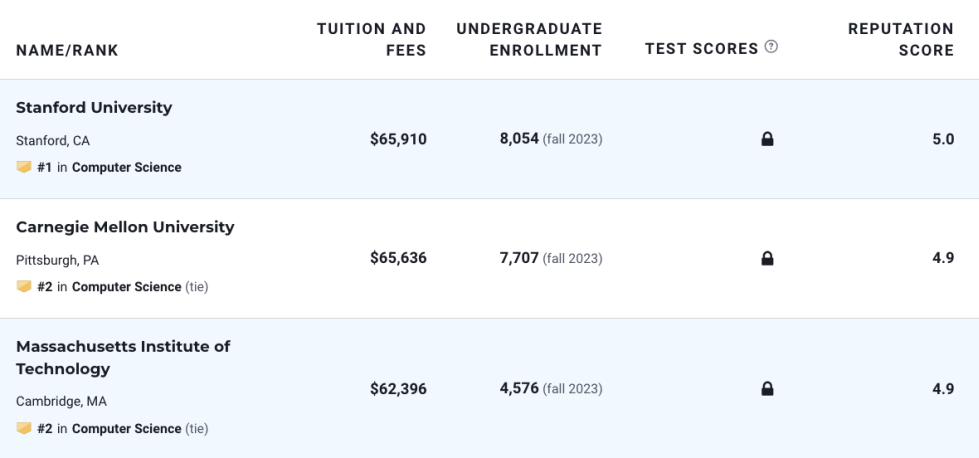Click the Name/Rank column header
Screen dimensions: 979x458
tap(67, 51)
